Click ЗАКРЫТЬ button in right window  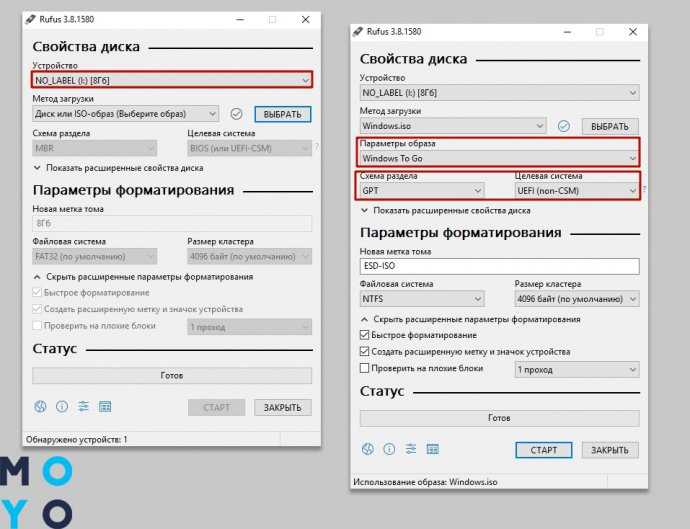(610, 450)
